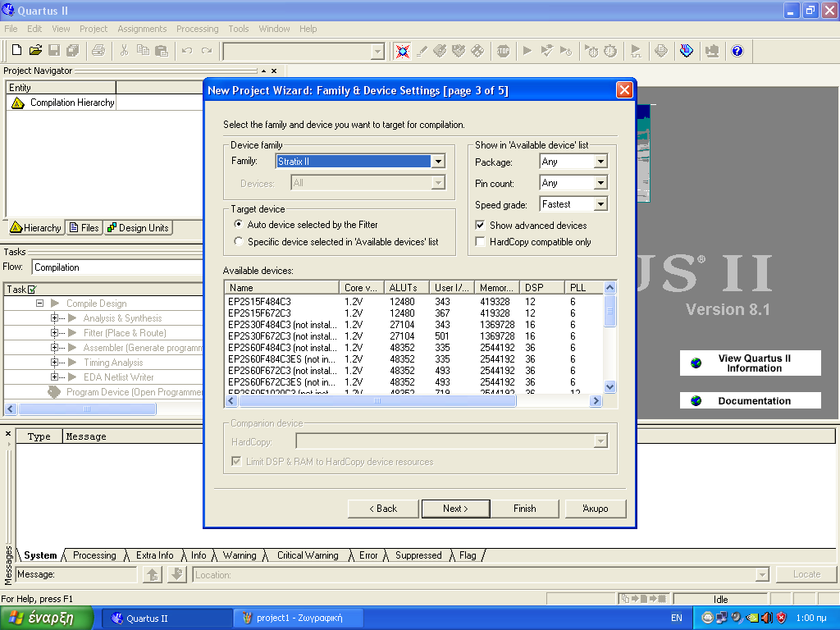Go back with the Back button
This screenshot has width=840, height=630.
[x=383, y=509]
